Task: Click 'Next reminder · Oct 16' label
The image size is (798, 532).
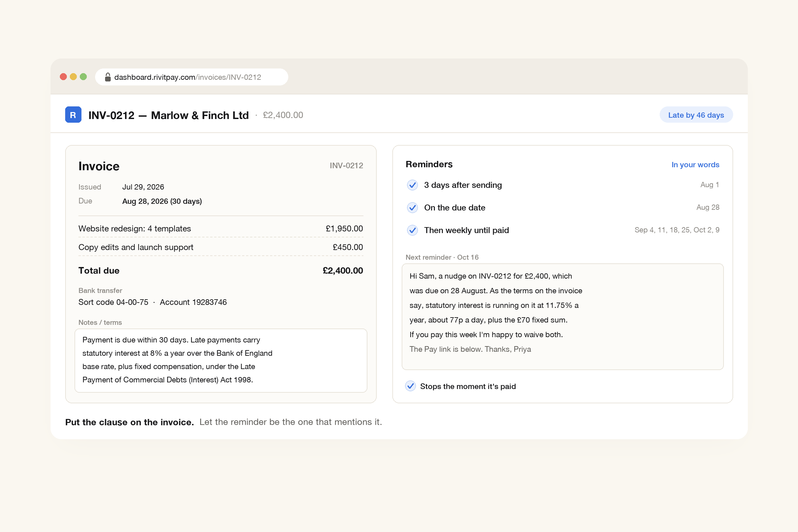Action: [x=442, y=257]
